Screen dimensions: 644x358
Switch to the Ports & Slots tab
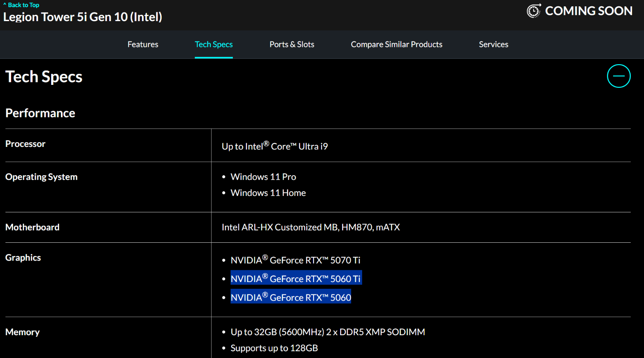[x=292, y=44]
